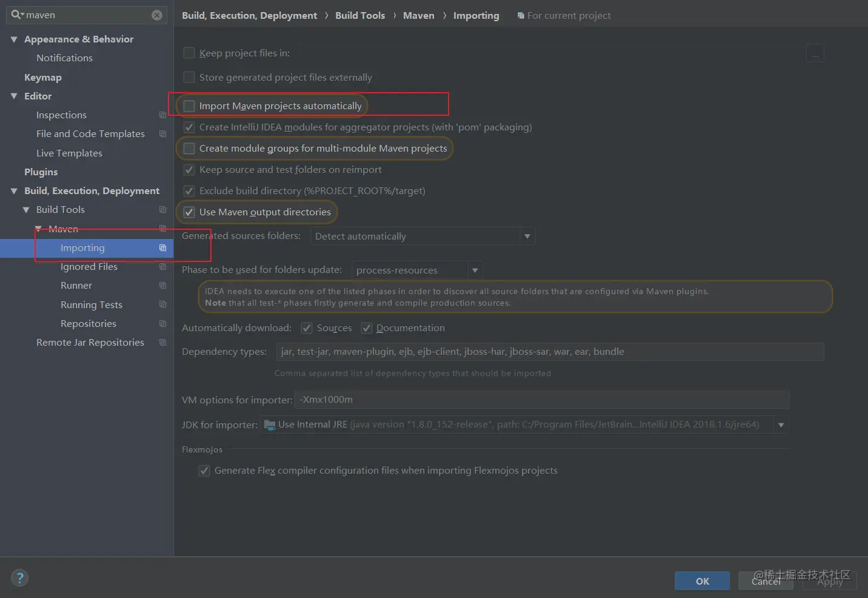
Task: Toggle Keep project files in checkbox
Action: coord(189,53)
